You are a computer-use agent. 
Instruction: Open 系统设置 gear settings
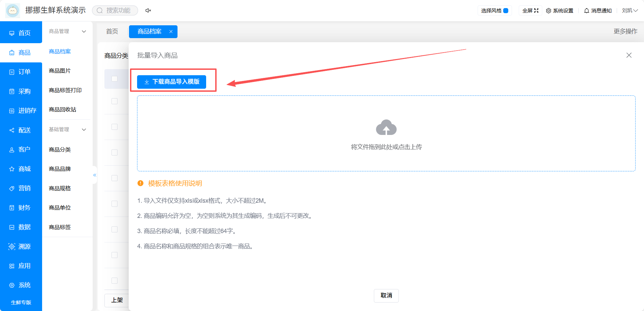(x=559, y=10)
